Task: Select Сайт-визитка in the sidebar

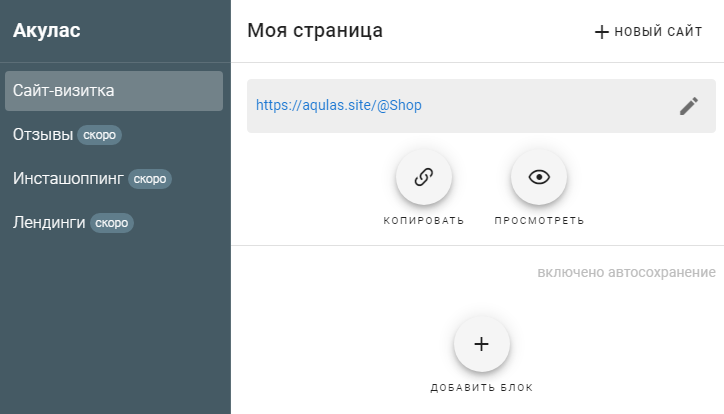Action: [114, 91]
